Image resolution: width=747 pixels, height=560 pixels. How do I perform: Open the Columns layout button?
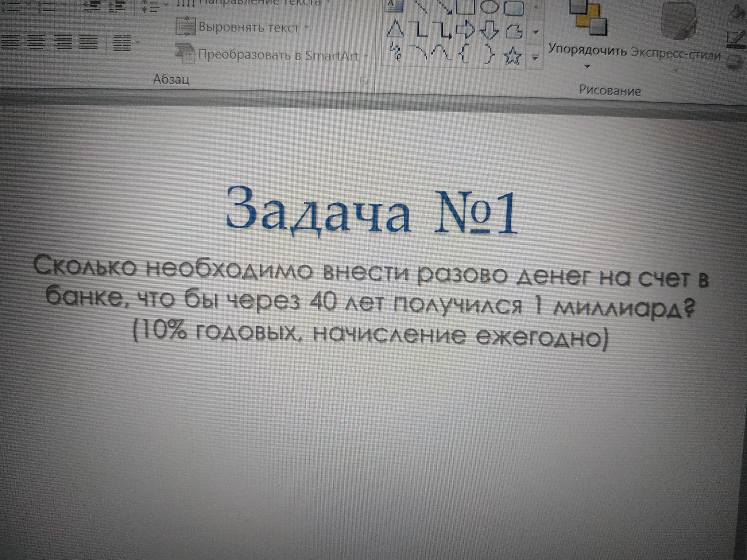point(123,43)
